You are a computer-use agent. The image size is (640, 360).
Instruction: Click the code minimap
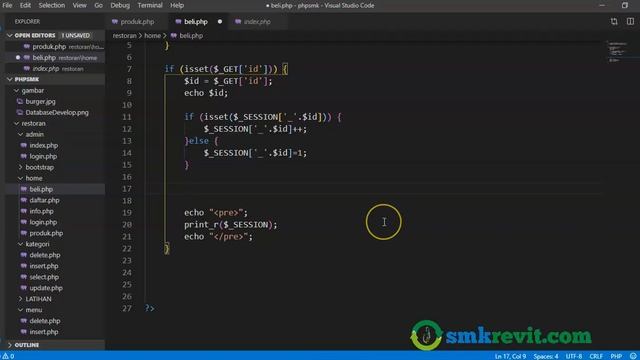(617, 51)
